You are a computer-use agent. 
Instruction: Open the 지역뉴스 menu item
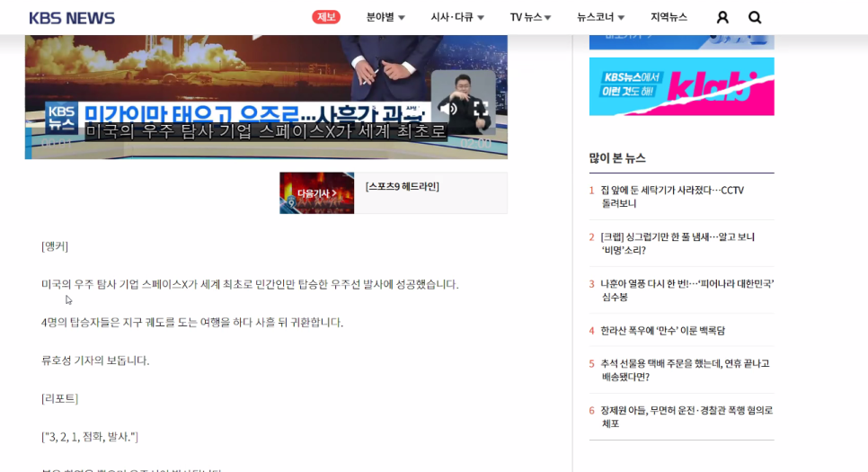669,17
